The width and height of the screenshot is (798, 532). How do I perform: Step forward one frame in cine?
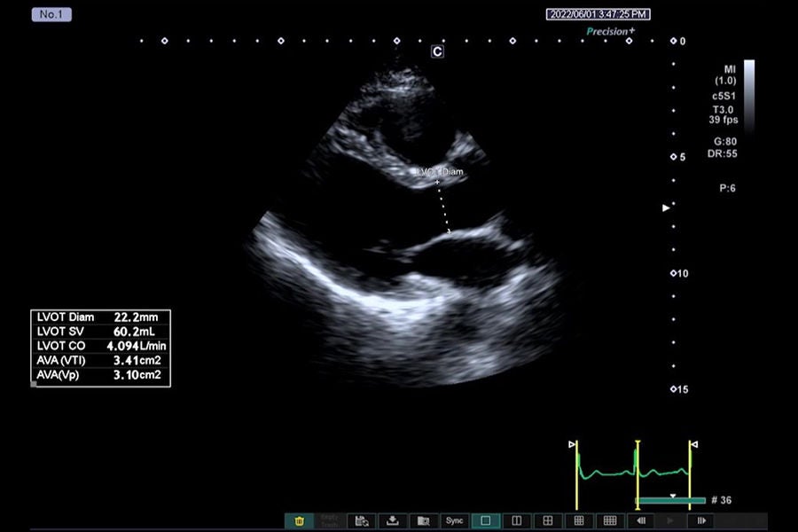coord(701,520)
